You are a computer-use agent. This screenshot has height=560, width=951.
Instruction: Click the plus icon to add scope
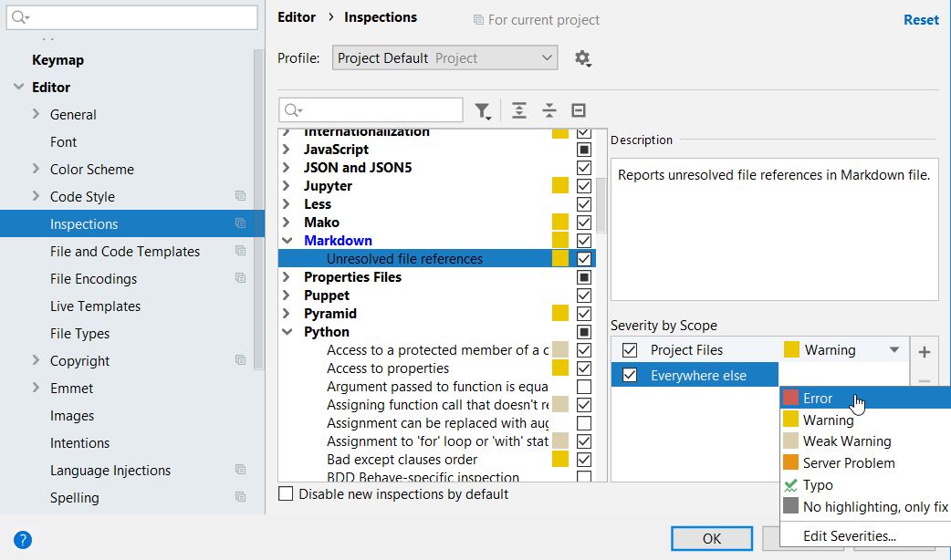pos(924,352)
